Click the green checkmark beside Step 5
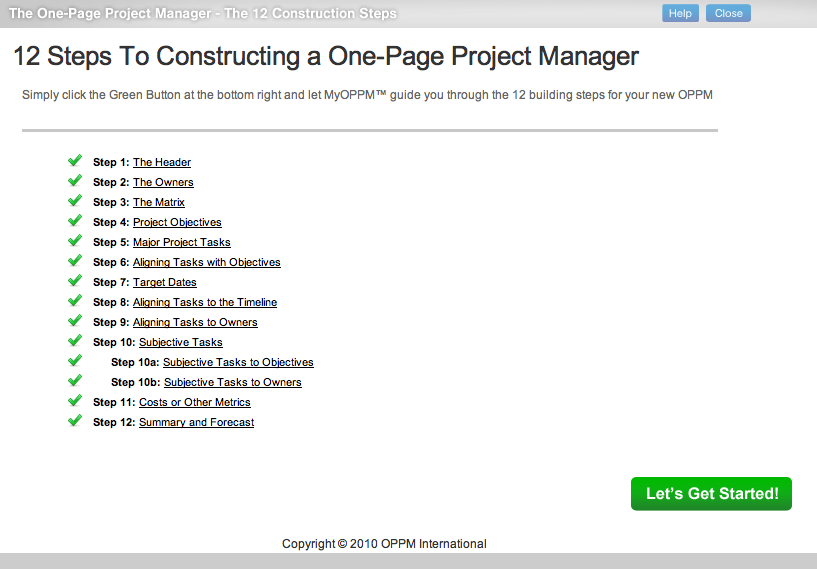This screenshot has height=569, width=817. pyautogui.click(x=75, y=240)
